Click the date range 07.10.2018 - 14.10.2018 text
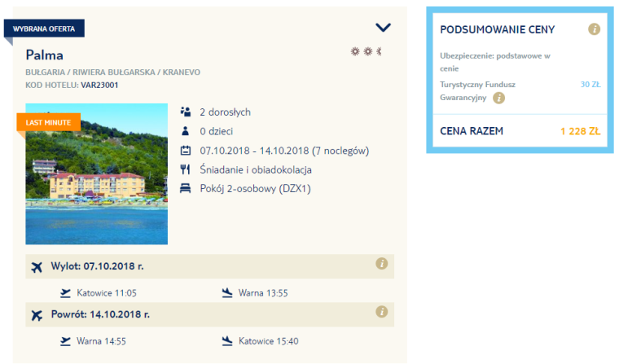Viewport: 619px width, 364px height. (x=254, y=151)
